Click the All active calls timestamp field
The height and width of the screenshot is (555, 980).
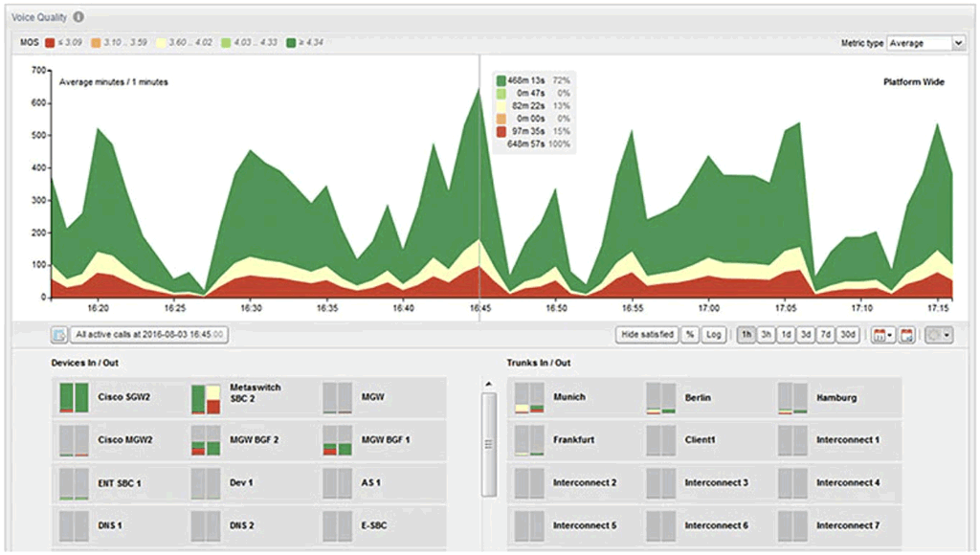[148, 335]
